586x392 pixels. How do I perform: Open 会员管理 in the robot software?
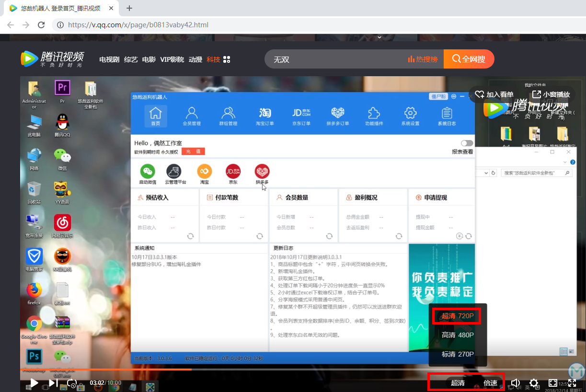point(192,116)
